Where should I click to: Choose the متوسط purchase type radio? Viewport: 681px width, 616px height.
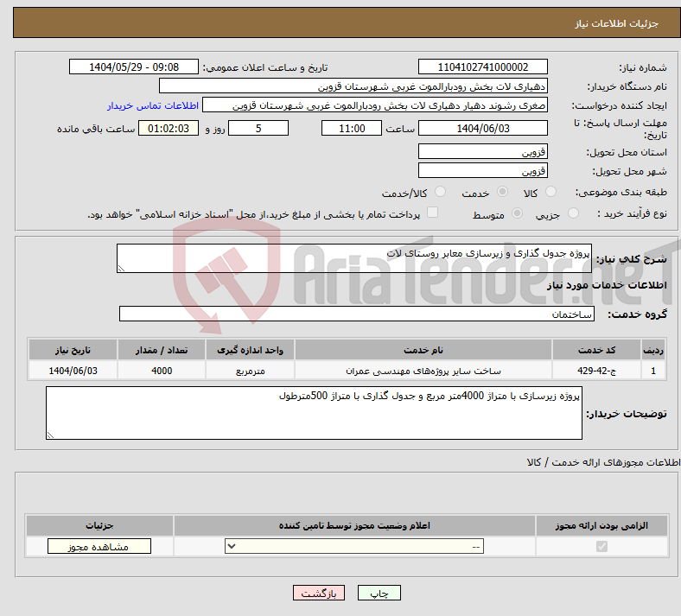[x=517, y=213]
